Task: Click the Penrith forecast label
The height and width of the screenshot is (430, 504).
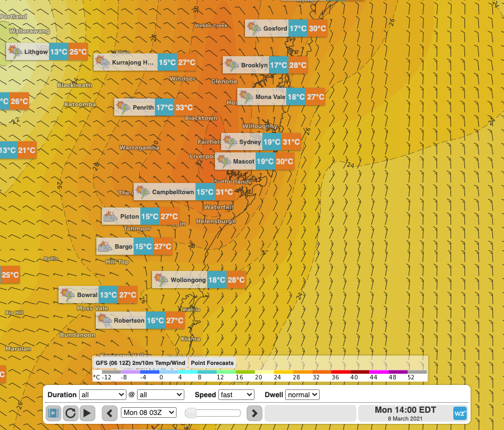Action: click(147, 107)
